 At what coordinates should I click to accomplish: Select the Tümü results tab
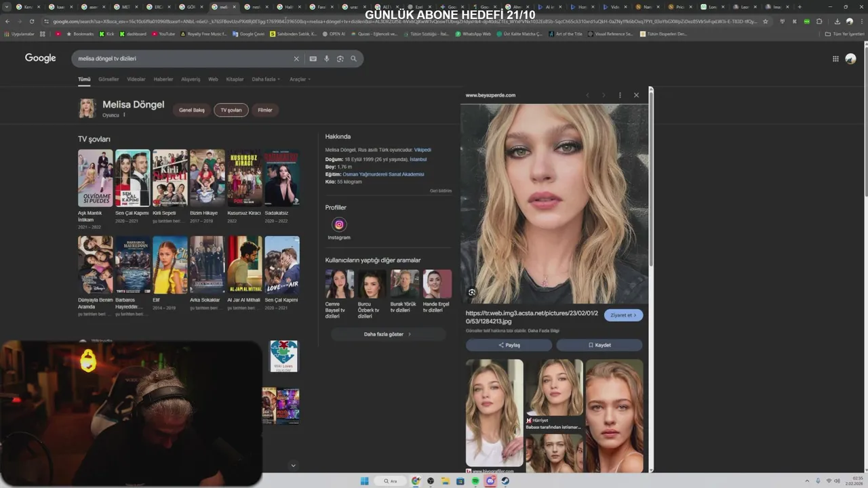pos(84,79)
